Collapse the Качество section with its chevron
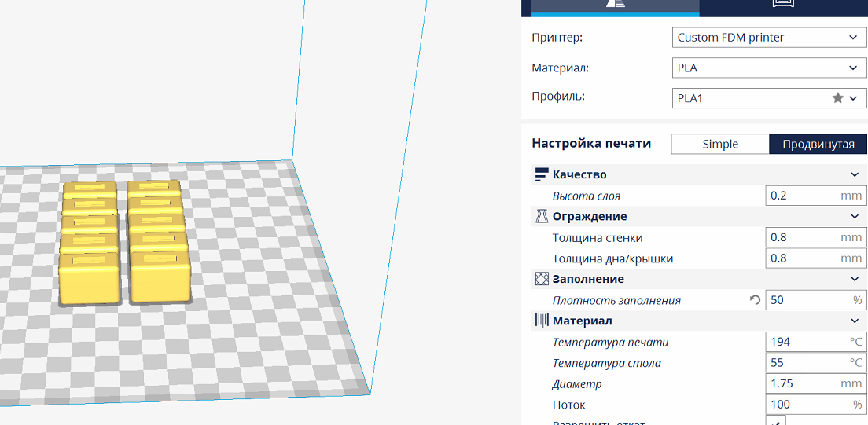 coord(855,175)
